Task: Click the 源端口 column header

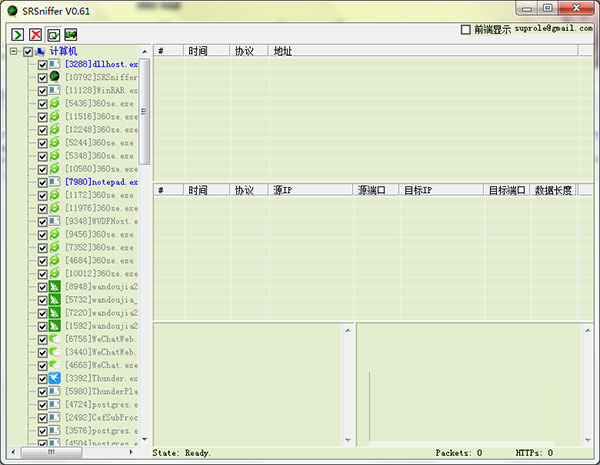Action: click(x=376, y=190)
